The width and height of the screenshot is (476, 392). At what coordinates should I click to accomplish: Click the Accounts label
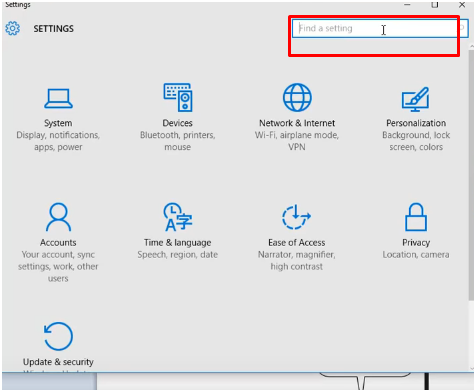pos(58,242)
